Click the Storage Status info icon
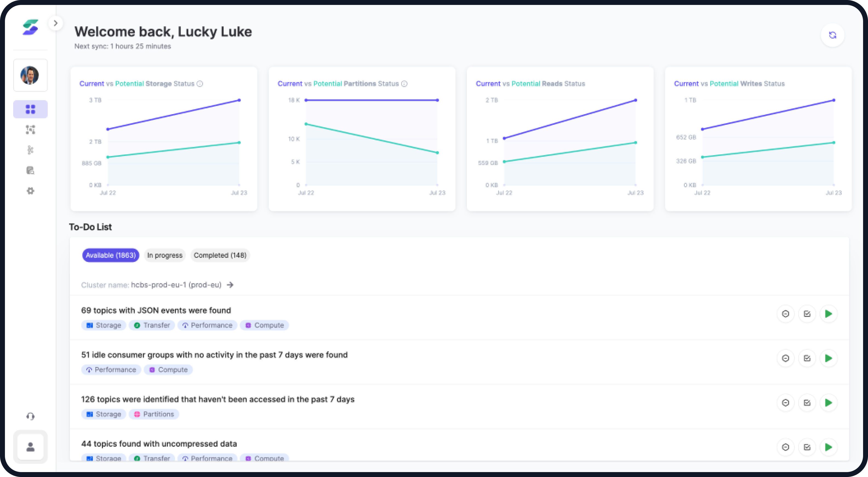Image resolution: width=868 pixels, height=477 pixels. coord(200,84)
